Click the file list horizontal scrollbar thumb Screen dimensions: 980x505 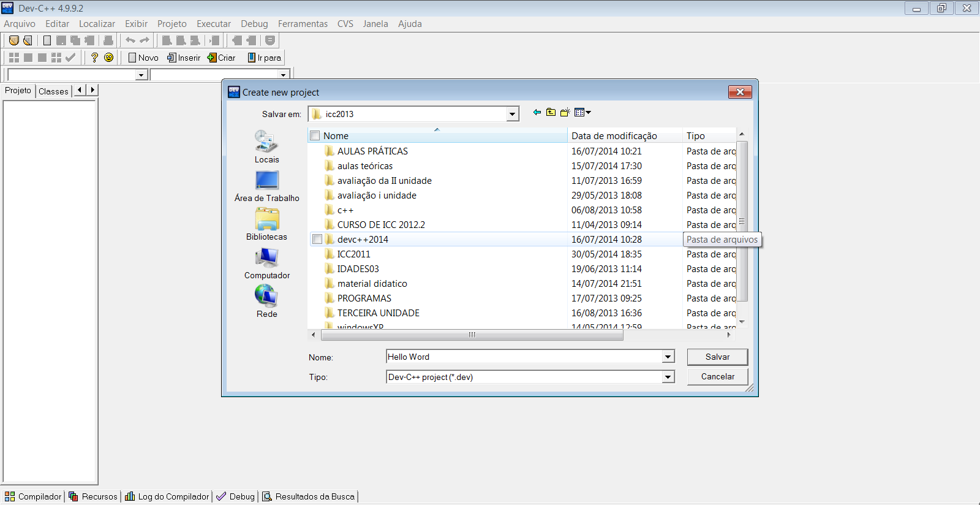tap(472, 335)
